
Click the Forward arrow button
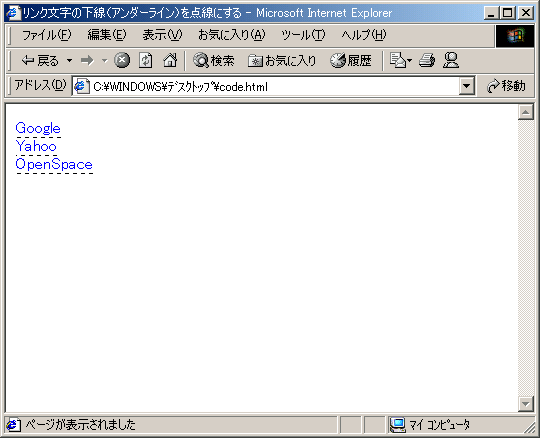click(87, 61)
